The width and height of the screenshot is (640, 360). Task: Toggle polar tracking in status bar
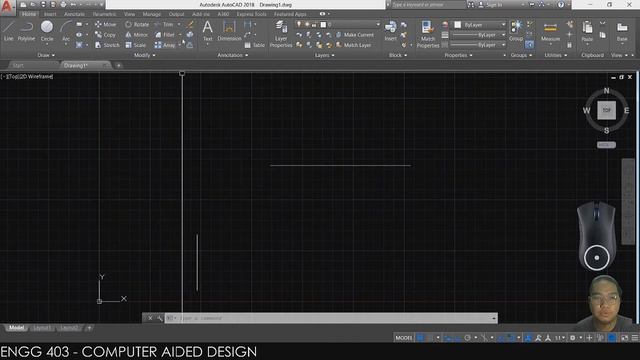pyautogui.click(x=468, y=338)
